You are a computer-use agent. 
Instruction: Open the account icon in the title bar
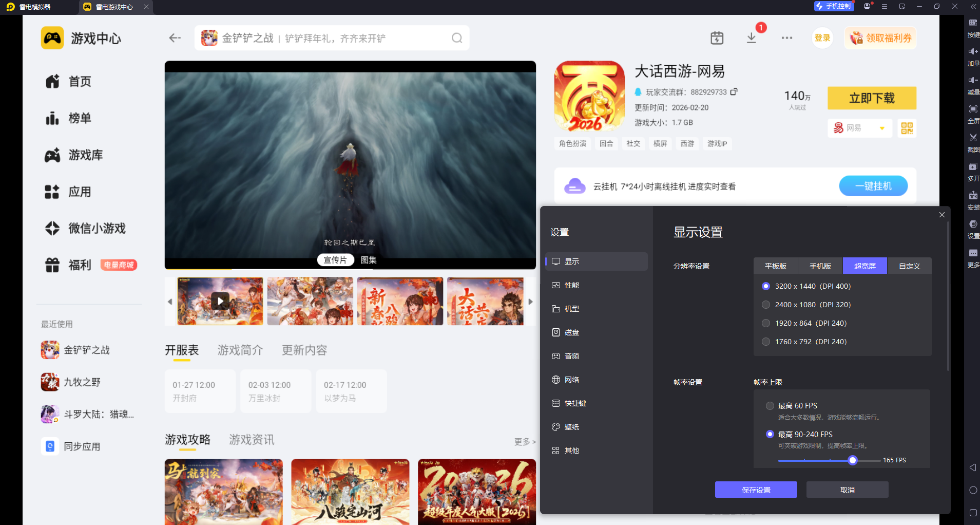[x=868, y=6]
